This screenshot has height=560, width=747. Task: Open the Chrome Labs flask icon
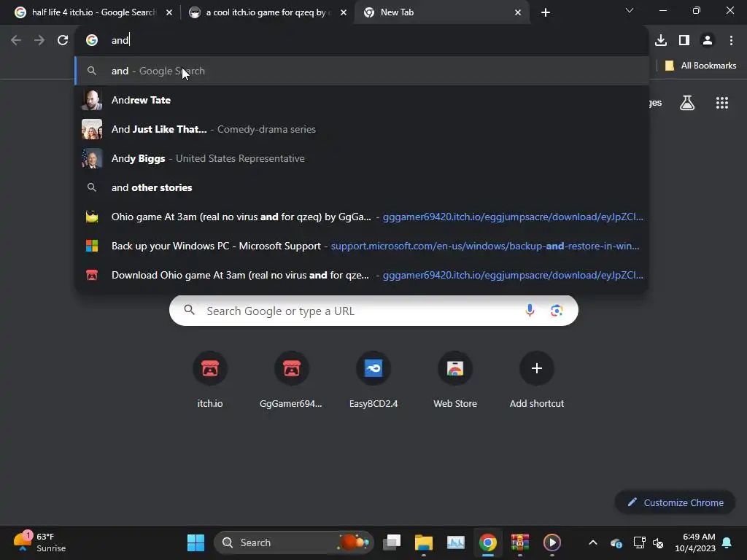point(687,102)
